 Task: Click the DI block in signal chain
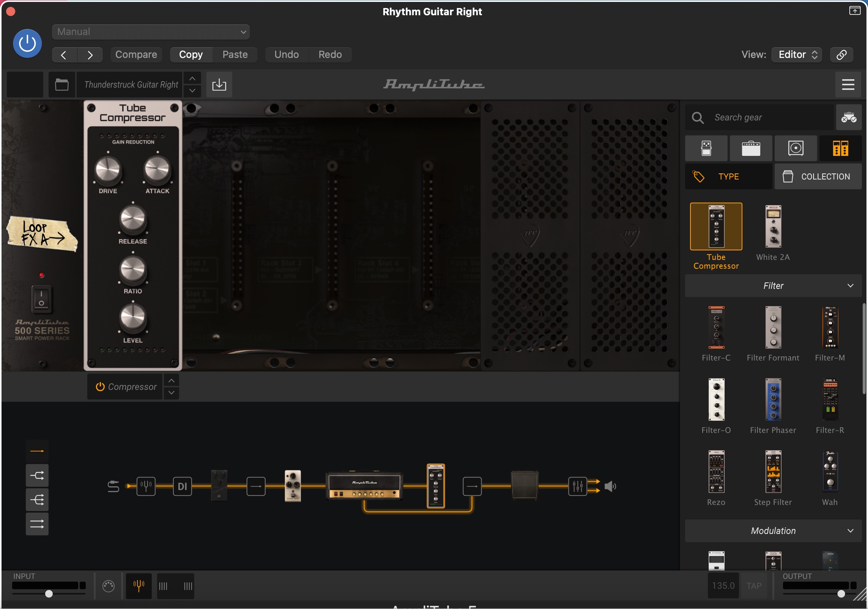(x=183, y=486)
